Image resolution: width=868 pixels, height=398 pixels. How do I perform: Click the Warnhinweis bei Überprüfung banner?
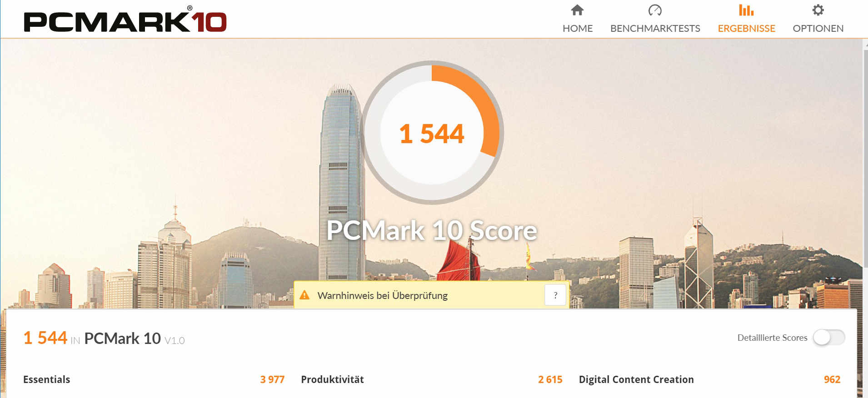tap(432, 295)
